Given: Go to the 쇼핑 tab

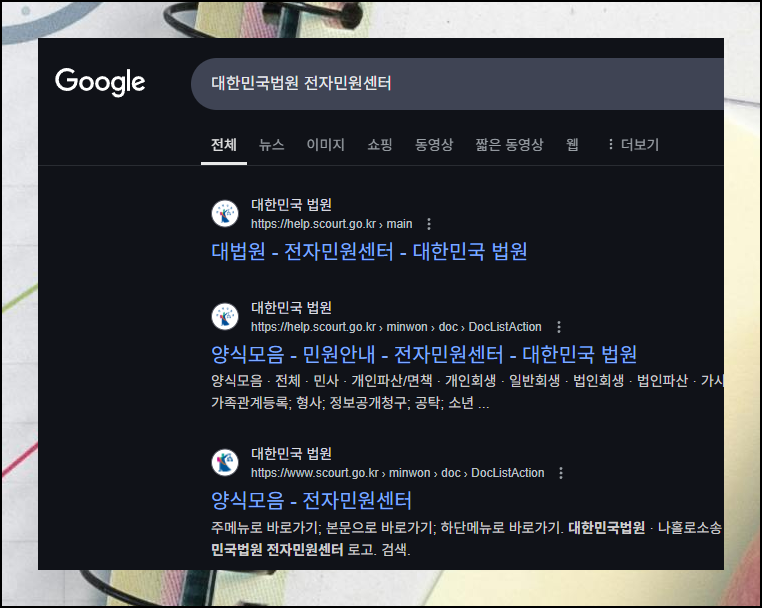Looking at the screenshot, I should (x=380, y=144).
